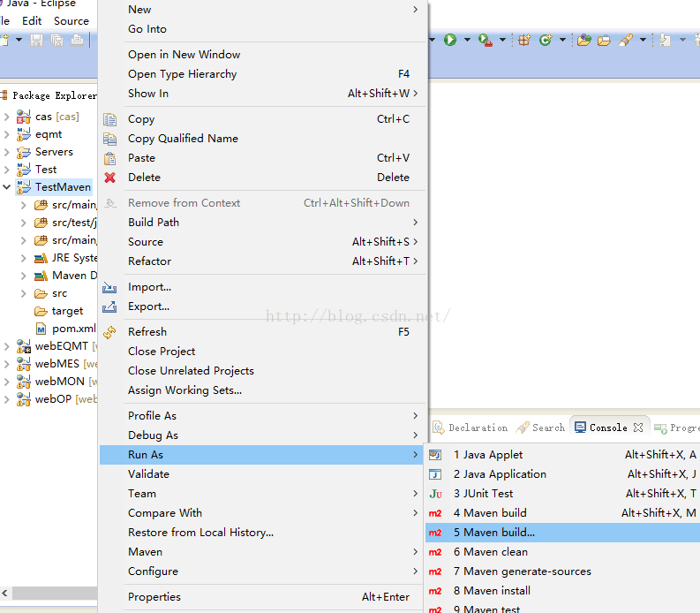Screen dimensions: 700x613
Task: Click the Java Application J icon
Action: [x=435, y=474]
